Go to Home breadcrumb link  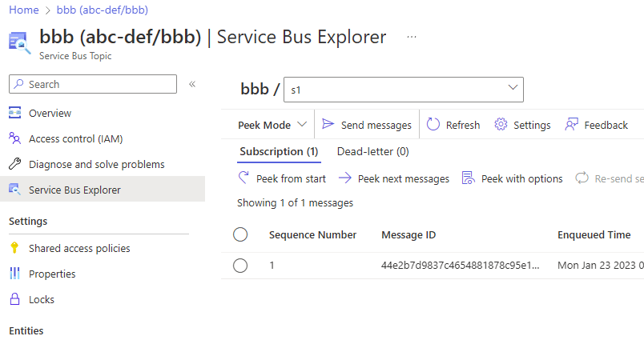(x=24, y=10)
